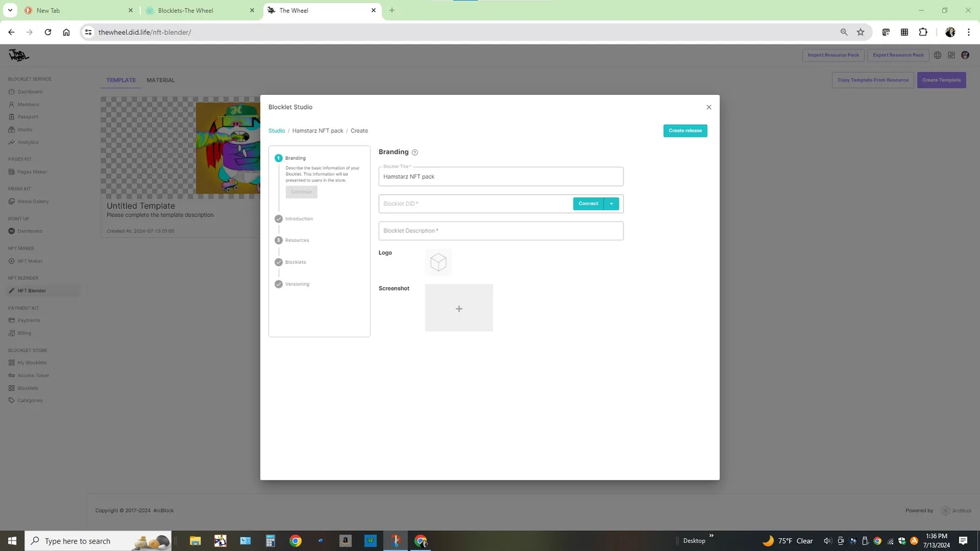The image size is (980, 551).
Task: Open the Hamstarz NFT pack breadcrumb
Action: [318, 131]
